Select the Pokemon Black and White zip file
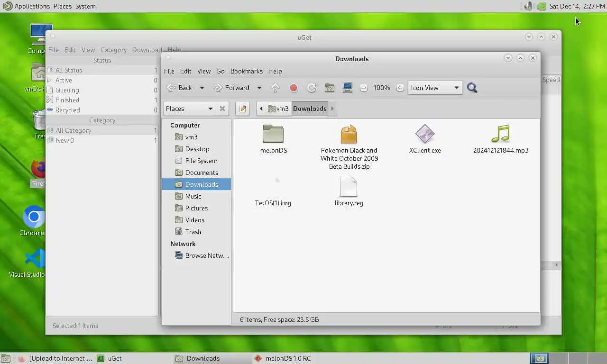This screenshot has width=607, height=364. click(349, 147)
